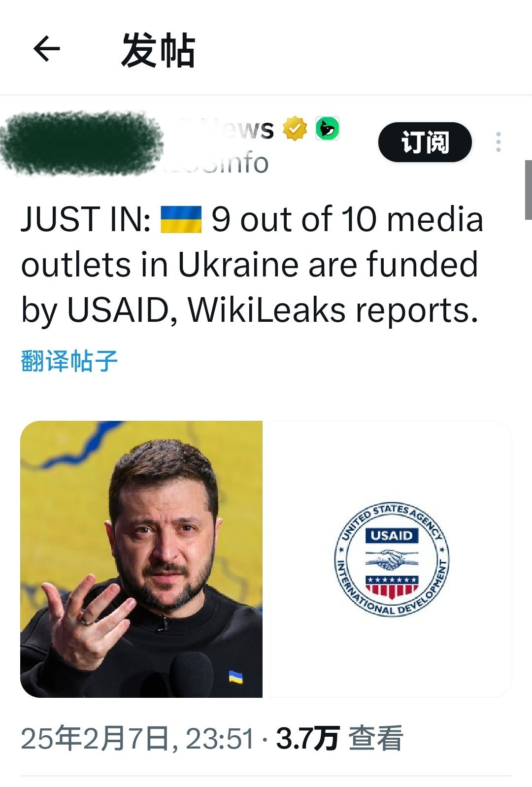Go back using the left arrow

[47, 49]
